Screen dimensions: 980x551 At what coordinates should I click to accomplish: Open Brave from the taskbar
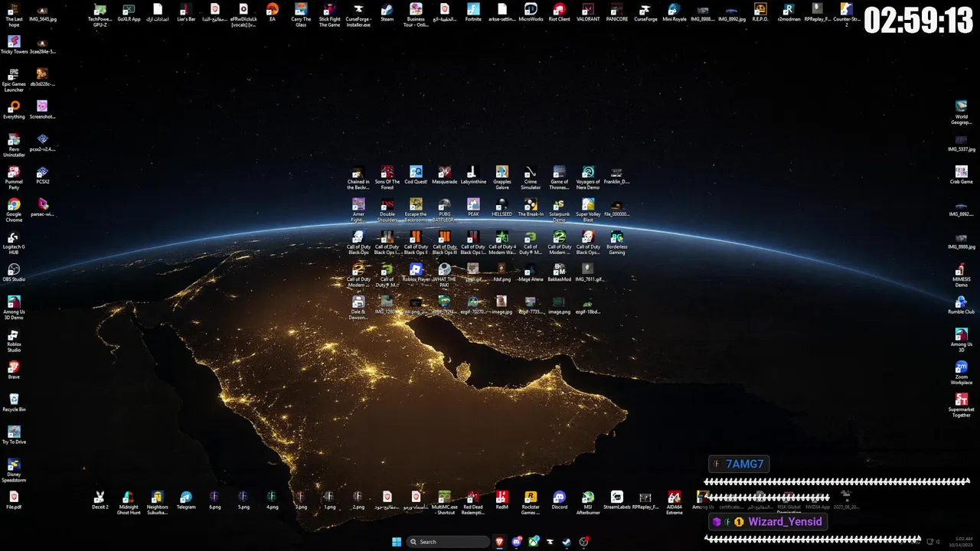(500, 542)
